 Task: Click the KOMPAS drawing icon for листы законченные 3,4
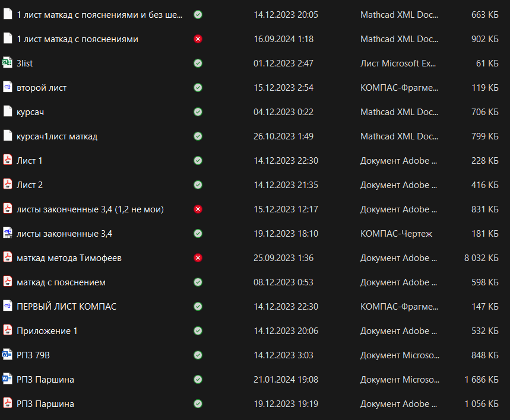click(x=8, y=233)
